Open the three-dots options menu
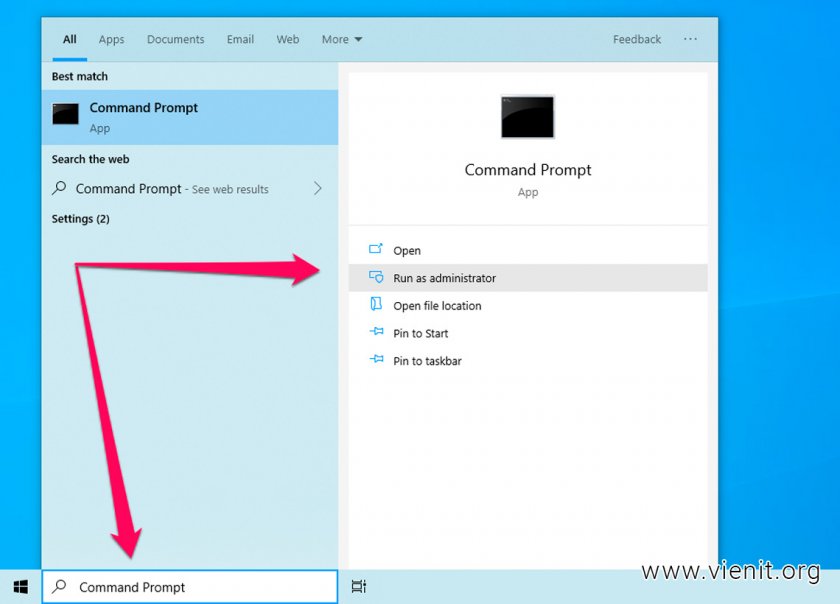This screenshot has width=840, height=604. click(x=690, y=39)
